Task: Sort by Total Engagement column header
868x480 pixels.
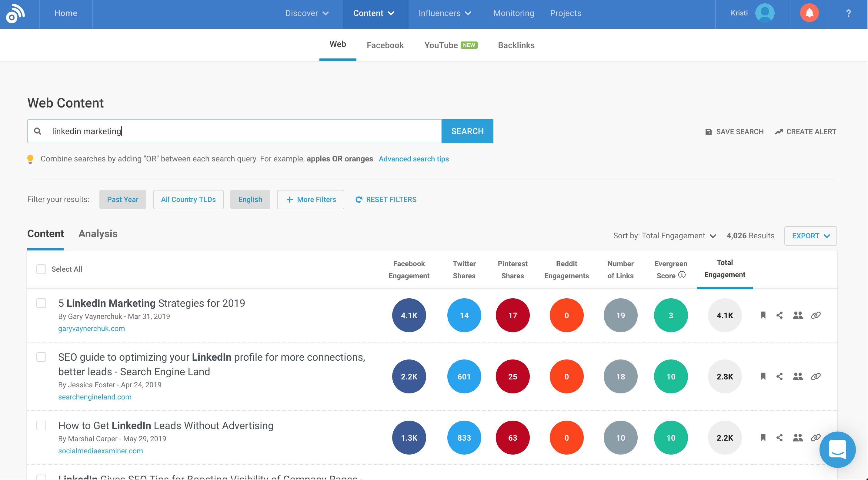Action: point(724,269)
